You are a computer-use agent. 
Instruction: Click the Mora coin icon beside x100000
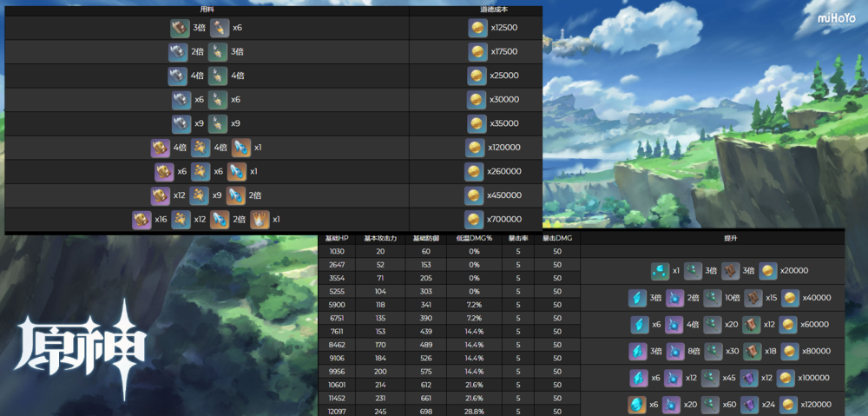tap(786, 378)
